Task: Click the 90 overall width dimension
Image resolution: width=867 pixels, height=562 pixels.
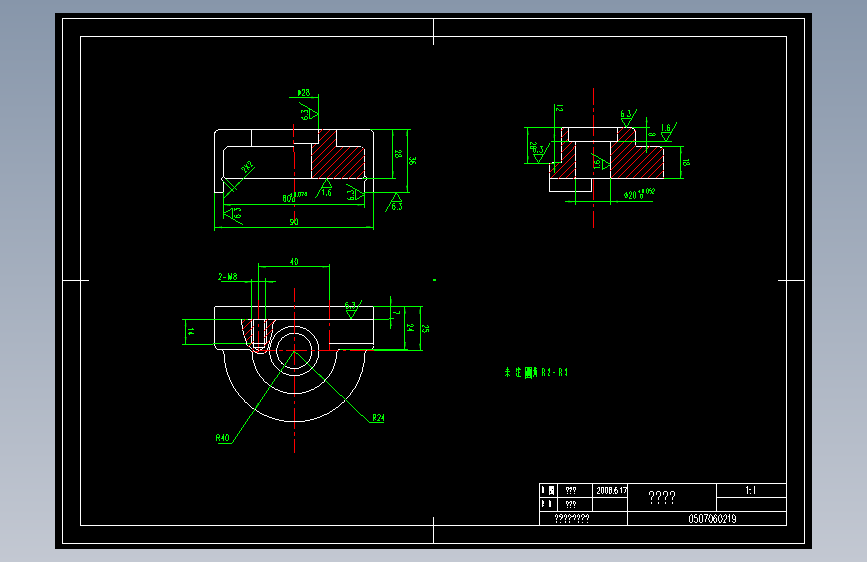Action: (294, 222)
